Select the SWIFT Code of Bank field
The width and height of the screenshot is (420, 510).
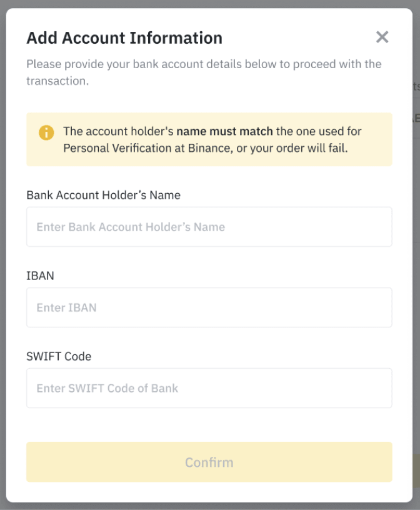point(209,388)
